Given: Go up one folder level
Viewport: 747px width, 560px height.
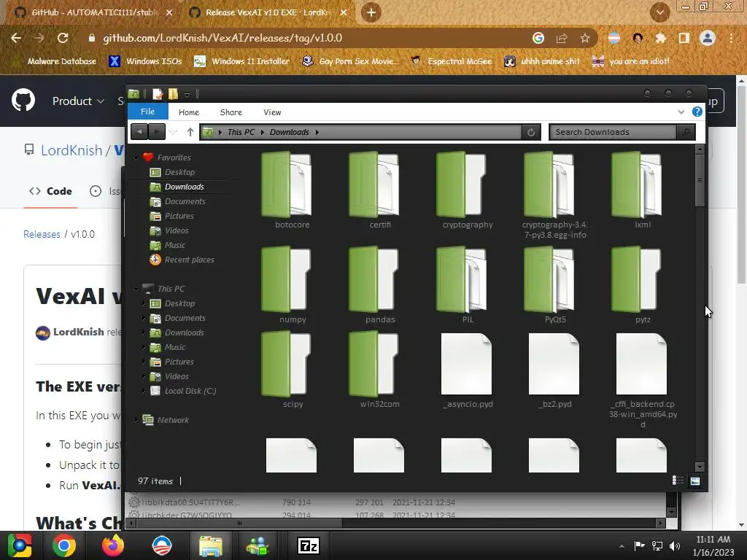Looking at the screenshot, I should point(190,132).
